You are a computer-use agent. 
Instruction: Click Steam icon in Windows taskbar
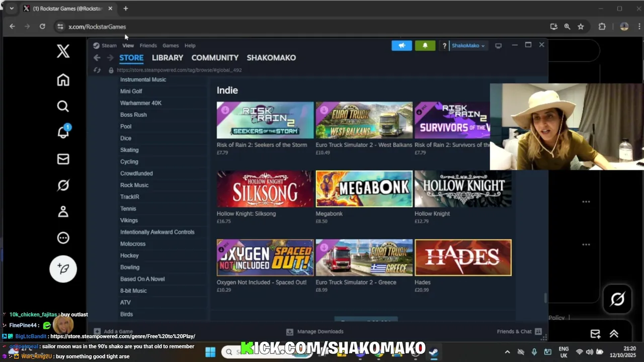(x=433, y=352)
